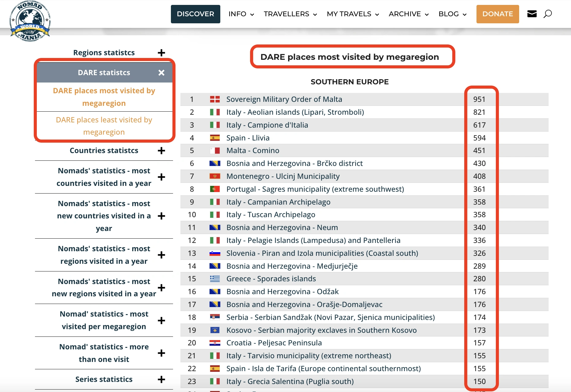Open the TRAVELLERS dropdown menu
The width and height of the screenshot is (571, 392).
click(290, 14)
